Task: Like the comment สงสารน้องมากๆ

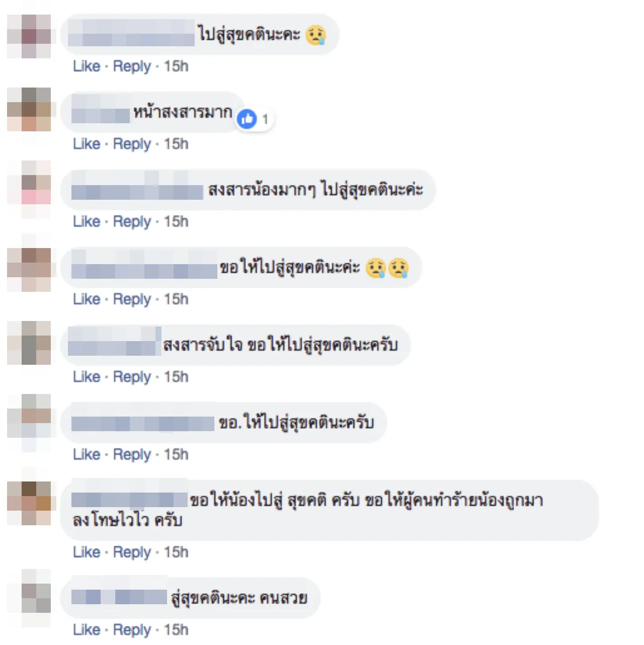Action: [87, 221]
